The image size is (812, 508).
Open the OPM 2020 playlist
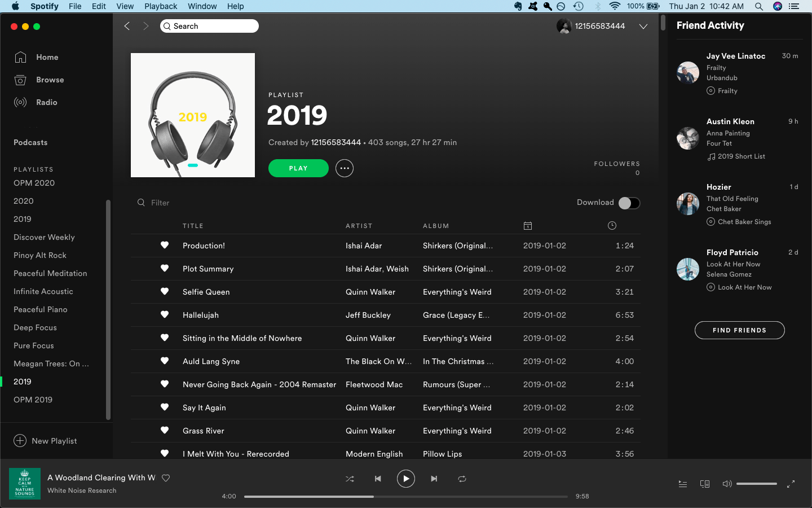point(34,183)
